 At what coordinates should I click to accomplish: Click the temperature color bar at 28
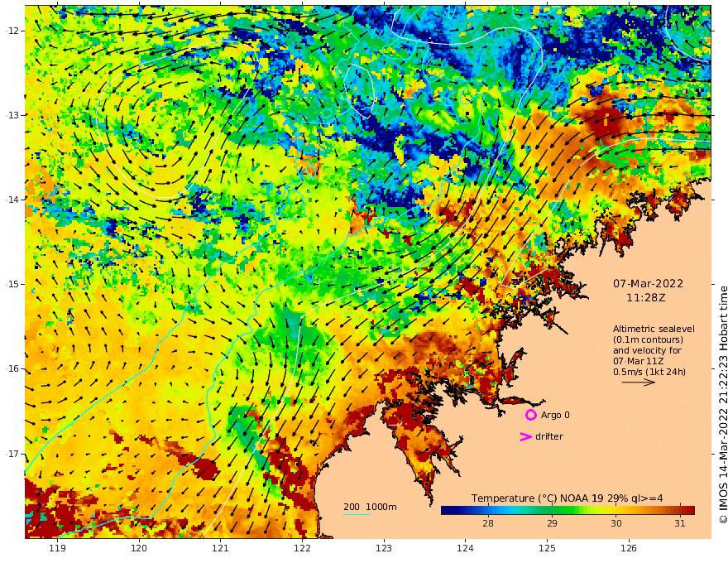pos(488,511)
